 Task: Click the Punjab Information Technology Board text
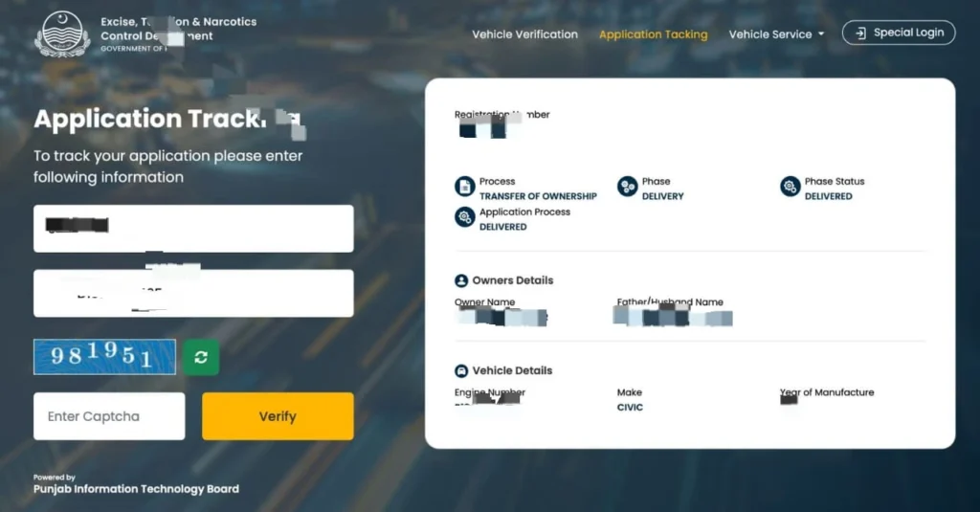136,489
